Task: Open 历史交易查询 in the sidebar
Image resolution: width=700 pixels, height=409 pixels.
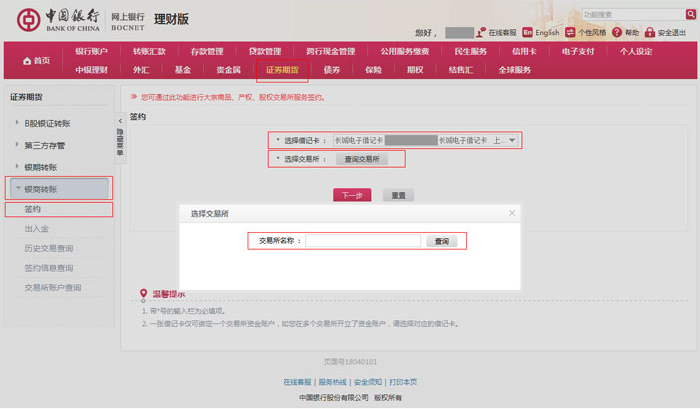Action: pos(49,248)
